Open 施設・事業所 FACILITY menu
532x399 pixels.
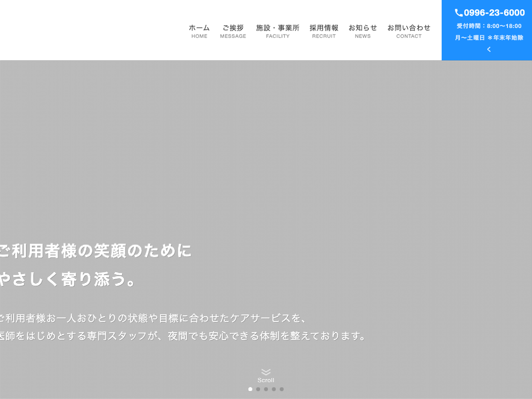point(278,31)
